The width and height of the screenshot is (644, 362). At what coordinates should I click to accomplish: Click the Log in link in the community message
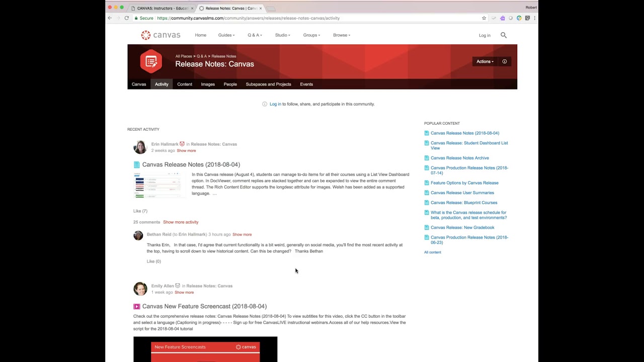click(x=275, y=104)
